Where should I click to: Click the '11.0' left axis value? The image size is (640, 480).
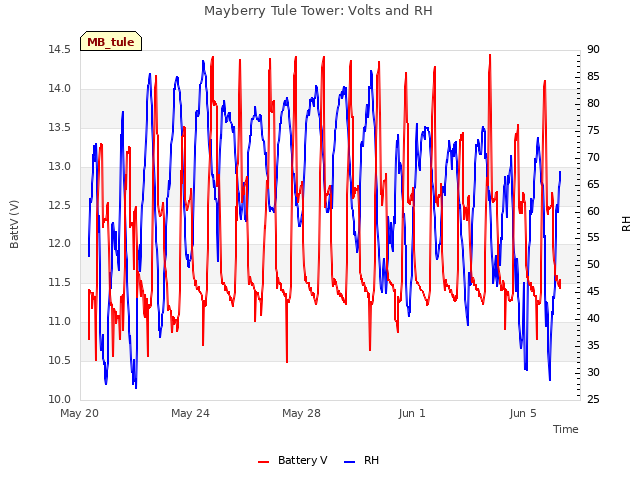pos(60,322)
